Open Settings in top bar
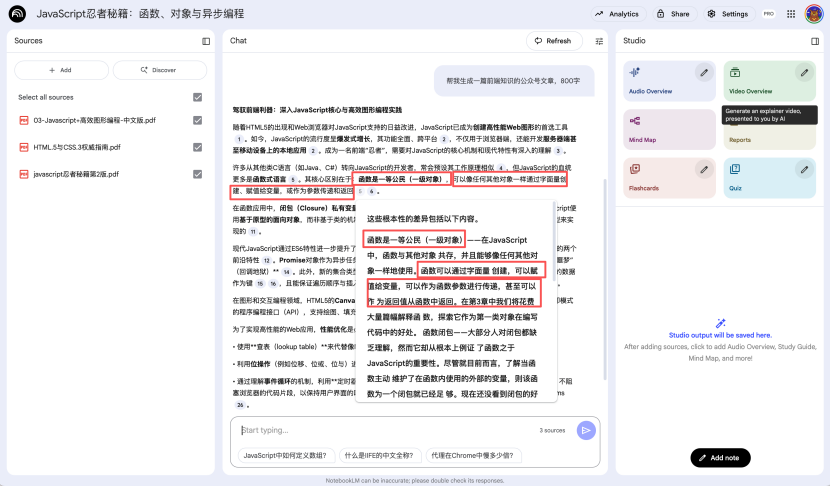Screen dimensions: 830x486 point(728,14)
